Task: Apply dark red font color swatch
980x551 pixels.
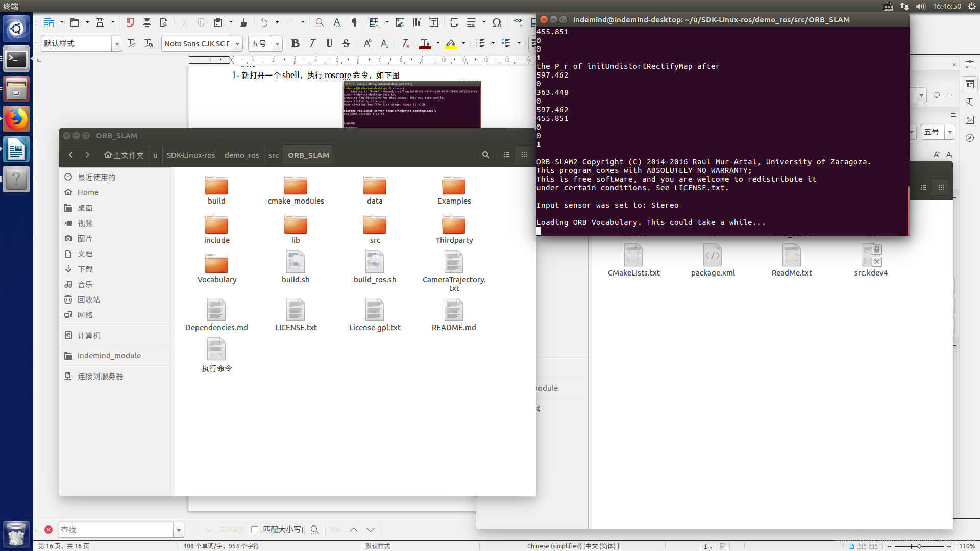Action: [x=425, y=44]
